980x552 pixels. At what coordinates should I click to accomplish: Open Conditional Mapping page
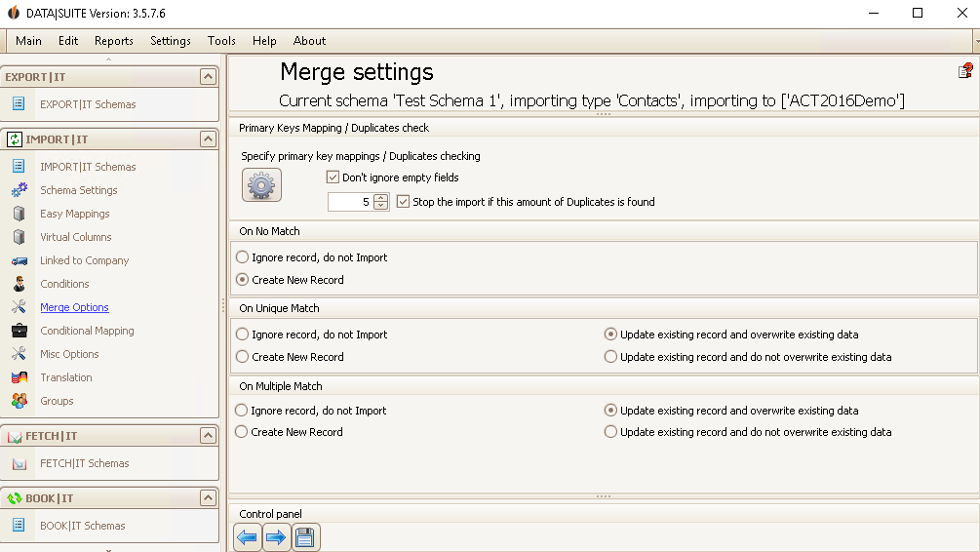87,331
